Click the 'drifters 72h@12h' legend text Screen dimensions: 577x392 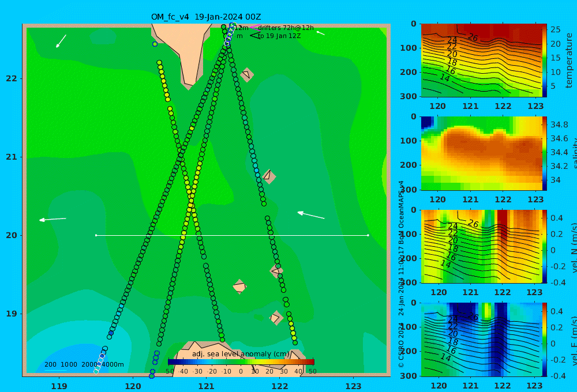tap(286, 28)
